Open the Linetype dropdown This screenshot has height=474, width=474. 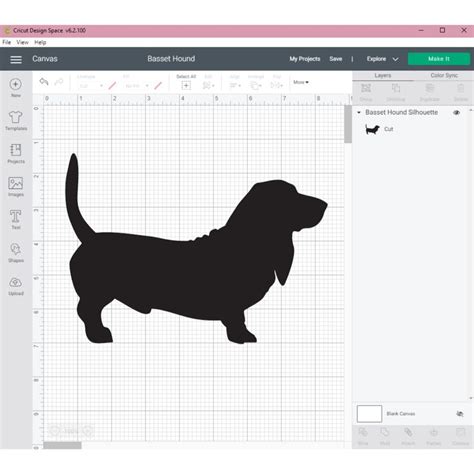pos(90,86)
